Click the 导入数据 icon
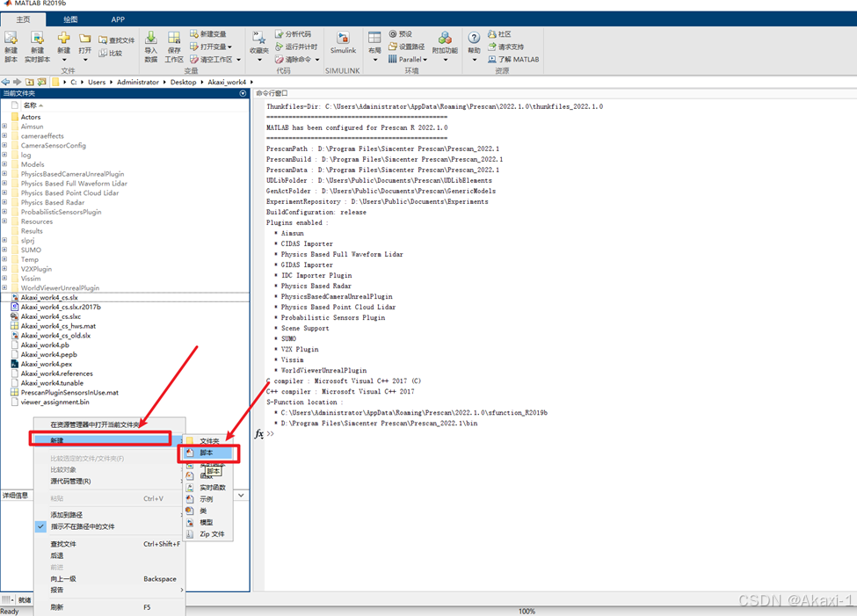 (x=151, y=38)
